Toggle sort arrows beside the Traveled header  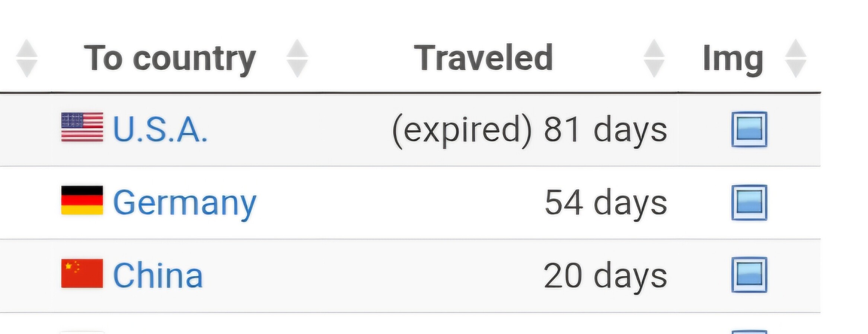[654, 58]
